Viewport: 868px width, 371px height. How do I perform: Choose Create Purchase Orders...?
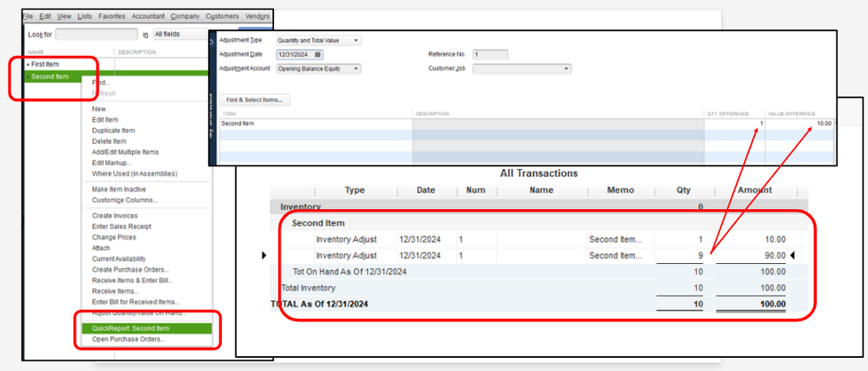[x=130, y=270]
